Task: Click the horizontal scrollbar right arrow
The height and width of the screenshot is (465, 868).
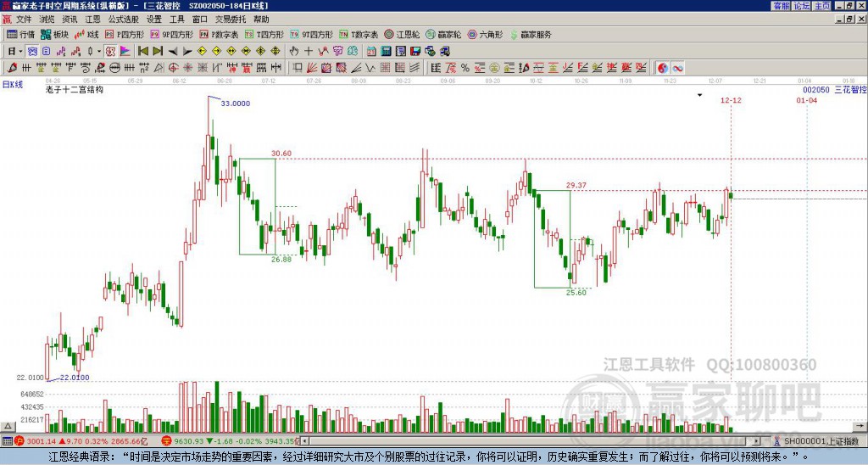Action: click(x=757, y=441)
